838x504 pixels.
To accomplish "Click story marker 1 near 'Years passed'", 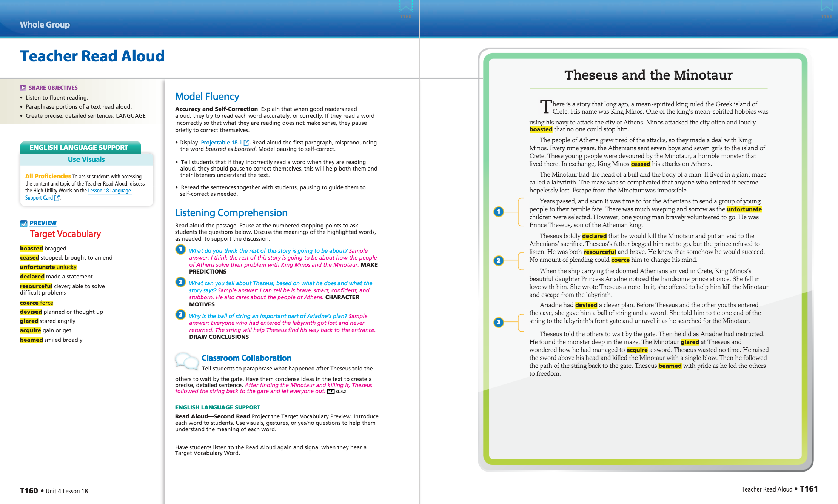I will tap(499, 212).
